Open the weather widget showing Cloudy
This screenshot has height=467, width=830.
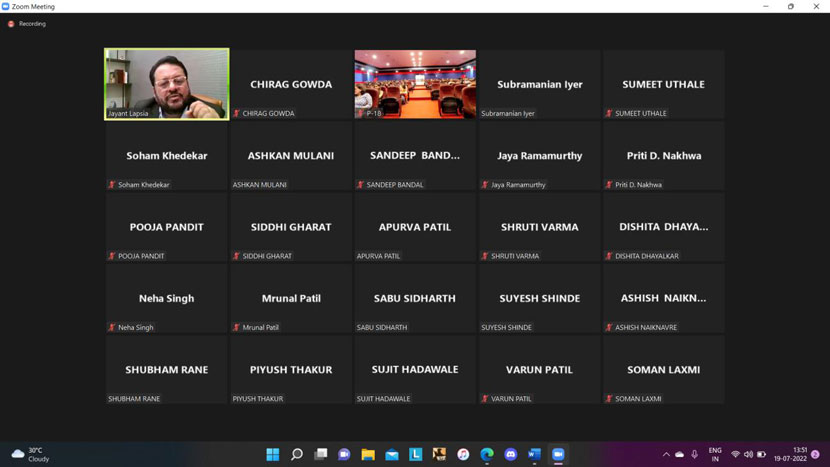click(x=29, y=454)
